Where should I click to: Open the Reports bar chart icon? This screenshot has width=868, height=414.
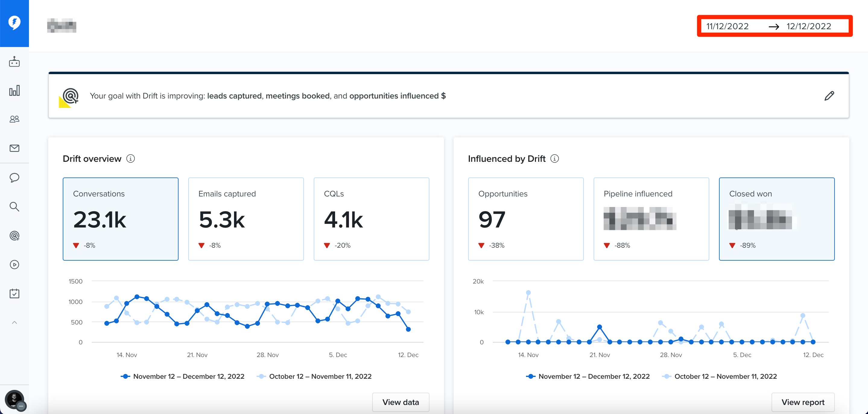pos(14,90)
